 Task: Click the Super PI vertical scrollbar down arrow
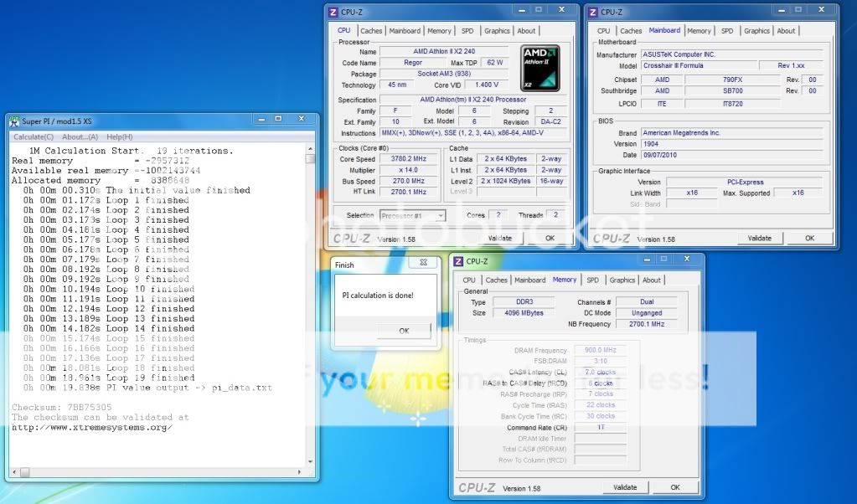311,461
